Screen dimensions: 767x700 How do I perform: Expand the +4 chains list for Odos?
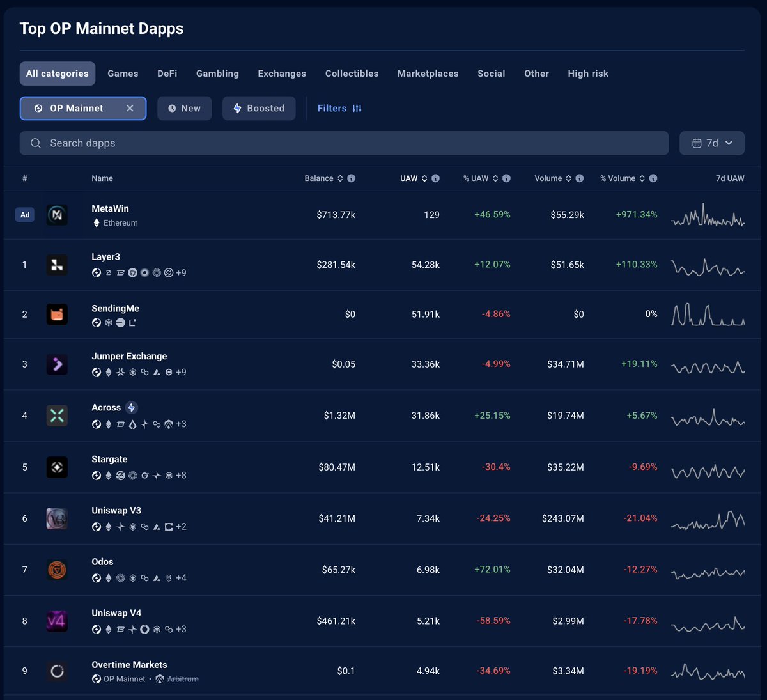(x=181, y=578)
